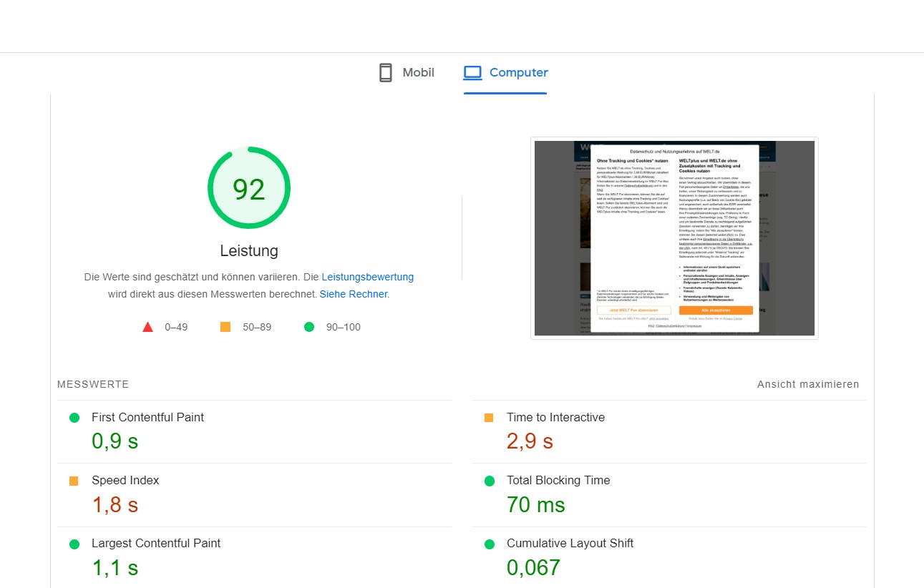924x588 pixels.
Task: Click orange square beside Time to Interactive
Action: (489, 418)
